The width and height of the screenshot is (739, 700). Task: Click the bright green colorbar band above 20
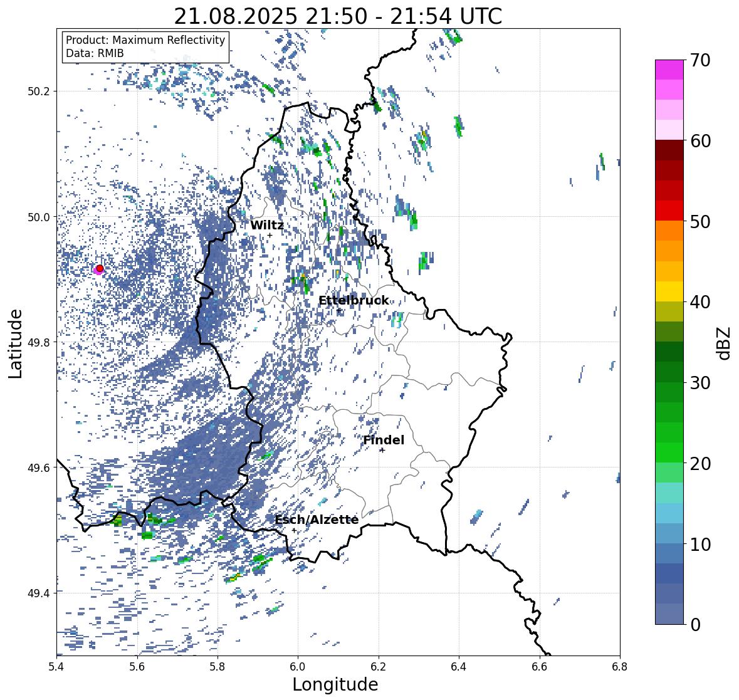(x=669, y=452)
